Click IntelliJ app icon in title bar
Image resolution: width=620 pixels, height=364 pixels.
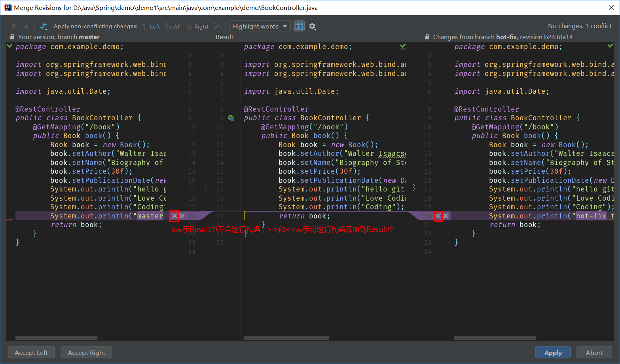[x=8, y=8]
